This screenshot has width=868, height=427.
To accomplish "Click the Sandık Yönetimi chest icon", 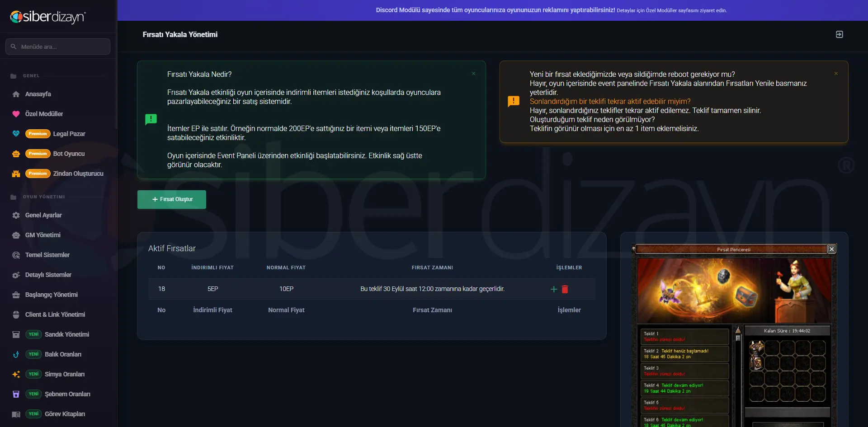I will pos(16,334).
